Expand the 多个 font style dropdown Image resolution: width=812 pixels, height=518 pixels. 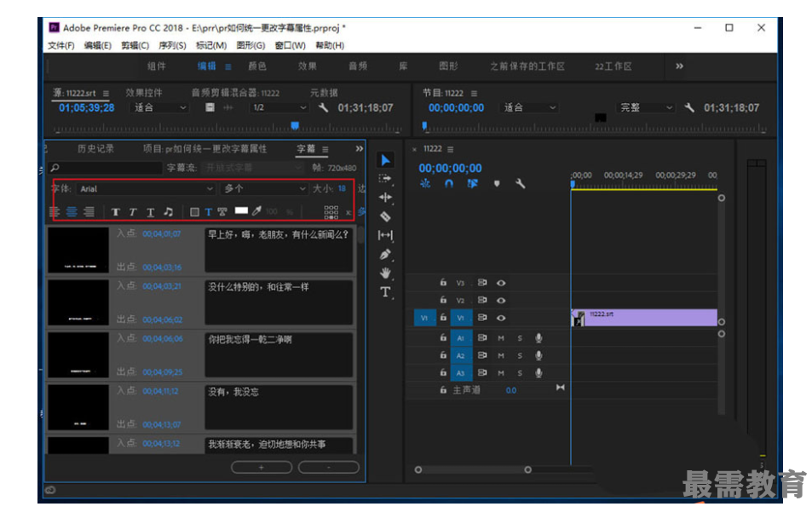[x=264, y=188]
